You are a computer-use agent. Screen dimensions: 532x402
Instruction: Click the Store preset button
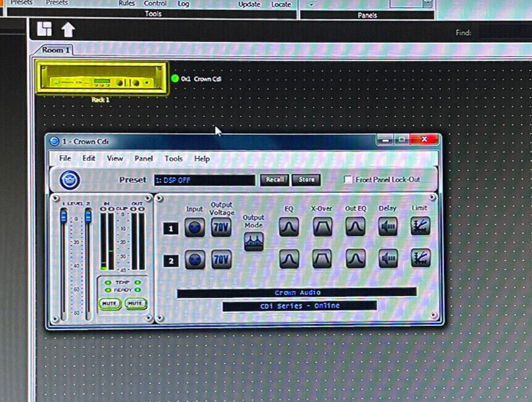tap(306, 179)
